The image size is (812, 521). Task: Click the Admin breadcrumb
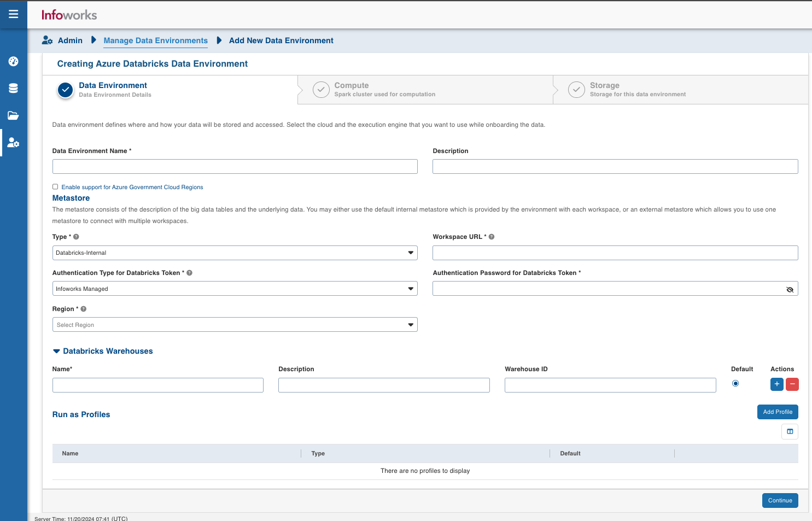coord(70,40)
